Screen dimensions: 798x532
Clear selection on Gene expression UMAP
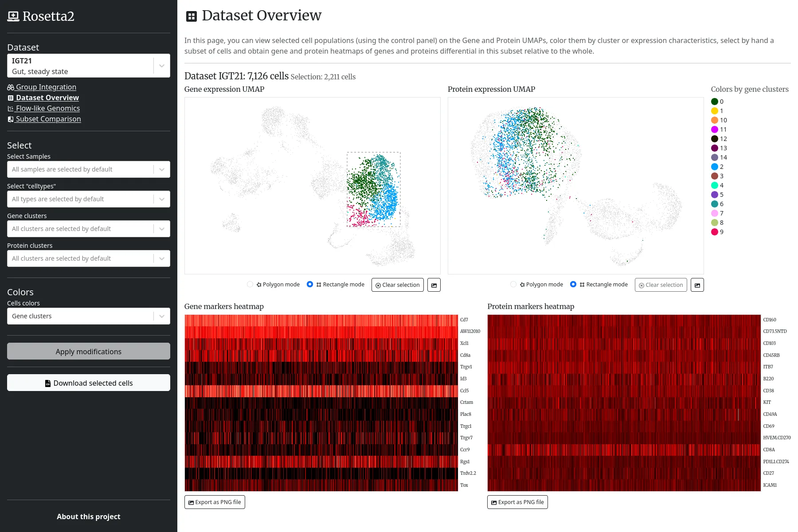(397, 285)
